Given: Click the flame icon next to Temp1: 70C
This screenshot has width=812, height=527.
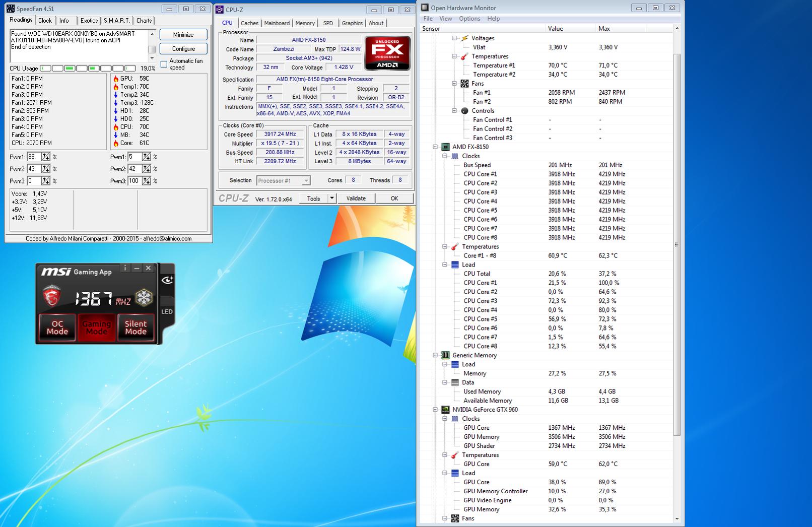Looking at the screenshot, I should 116,87.
